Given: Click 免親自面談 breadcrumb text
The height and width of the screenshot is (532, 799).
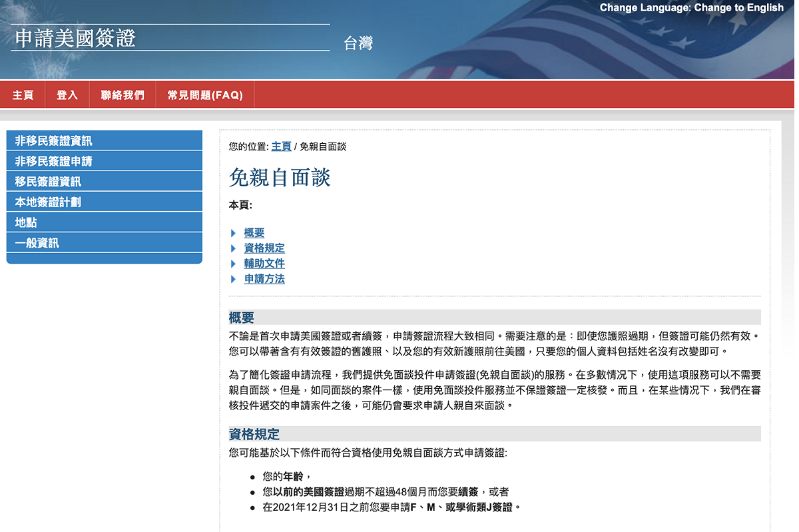Looking at the screenshot, I should pyautogui.click(x=323, y=146).
